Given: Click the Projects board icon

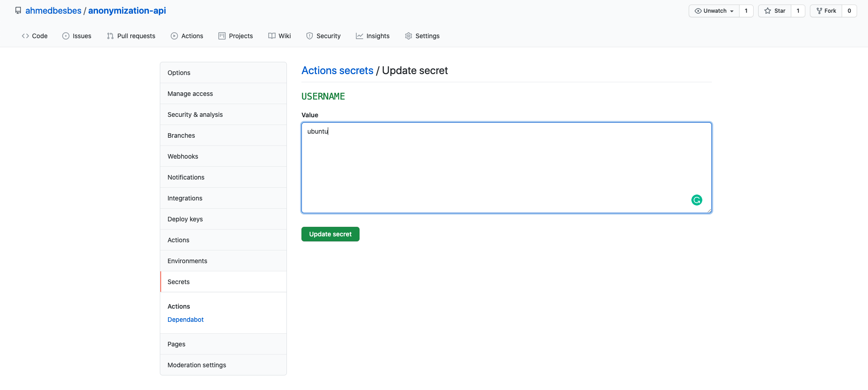Looking at the screenshot, I should pyautogui.click(x=222, y=36).
